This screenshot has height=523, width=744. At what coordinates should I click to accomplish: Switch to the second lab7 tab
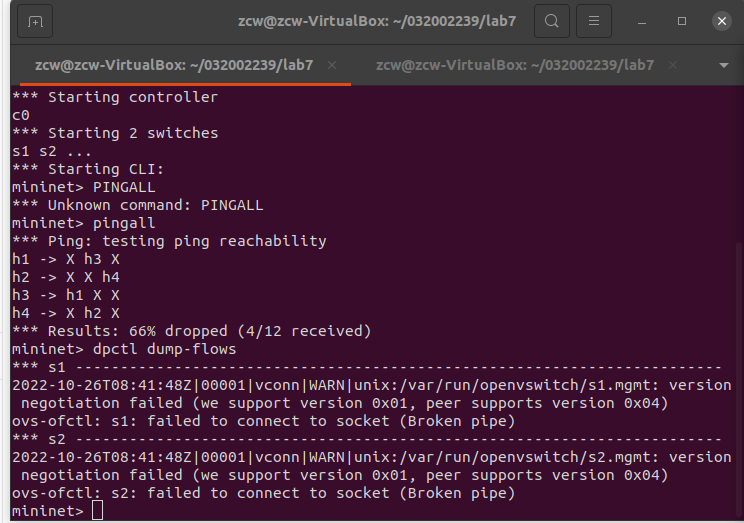point(514,65)
